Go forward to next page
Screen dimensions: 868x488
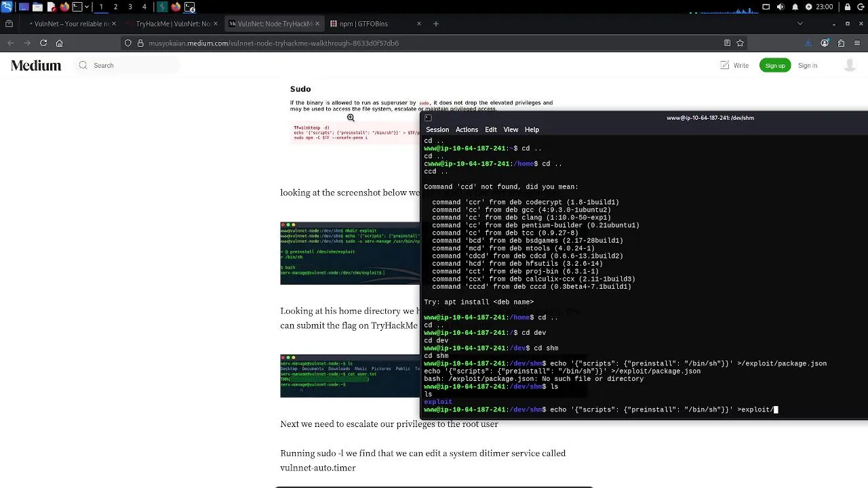pos(27,43)
